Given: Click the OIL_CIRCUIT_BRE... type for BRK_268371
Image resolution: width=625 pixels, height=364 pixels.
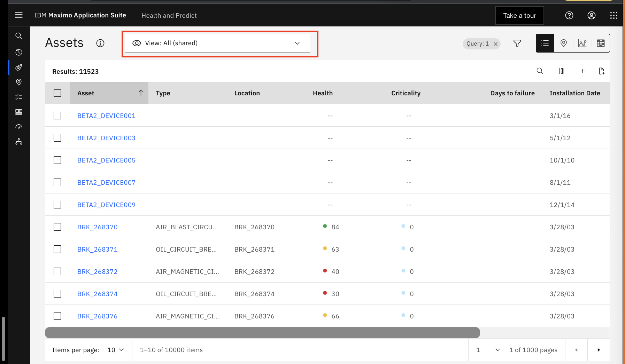Looking at the screenshot, I should (x=186, y=249).
